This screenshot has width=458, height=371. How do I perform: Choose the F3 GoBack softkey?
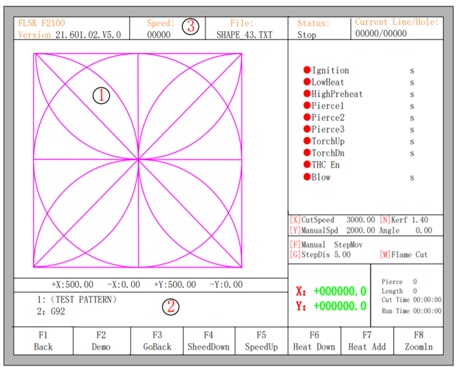pos(157,341)
